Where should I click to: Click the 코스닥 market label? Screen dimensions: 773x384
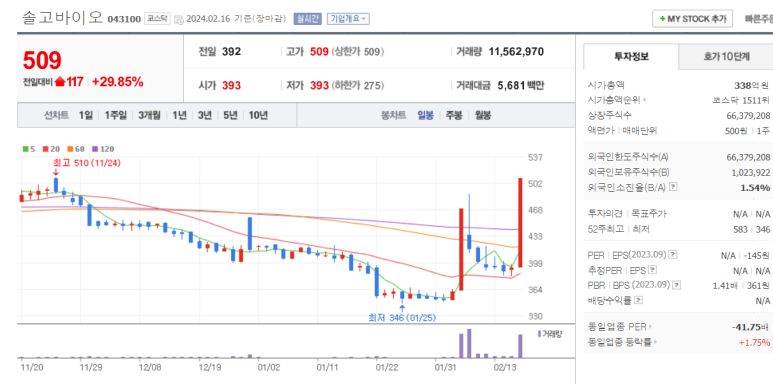pos(158,19)
